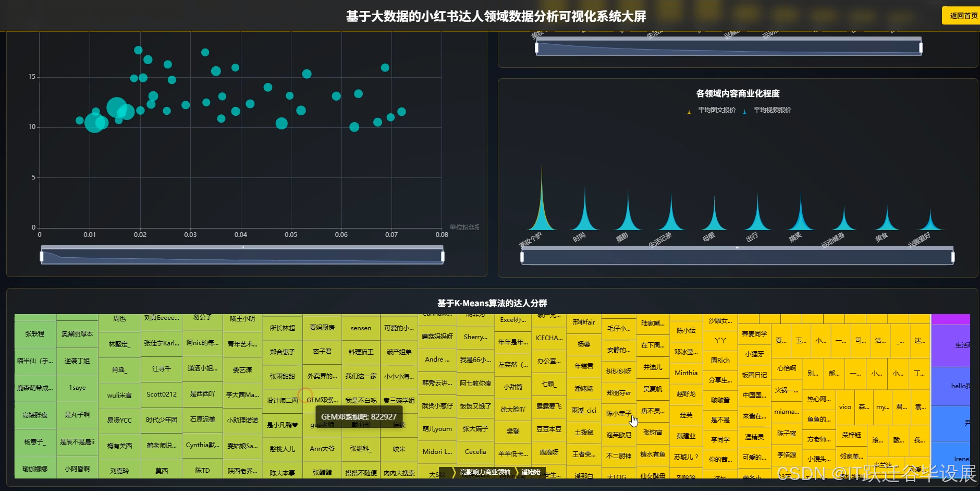Select treemap cell Minthia

[x=686, y=373]
